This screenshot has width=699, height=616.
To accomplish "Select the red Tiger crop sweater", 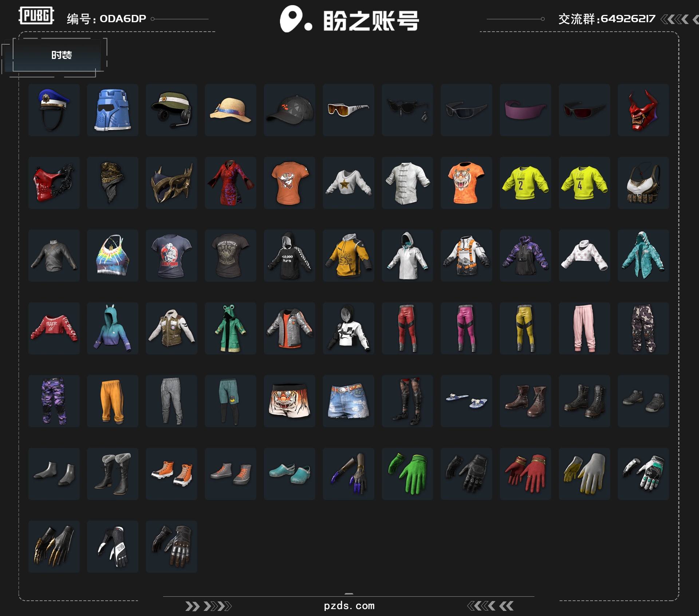I will (54, 328).
